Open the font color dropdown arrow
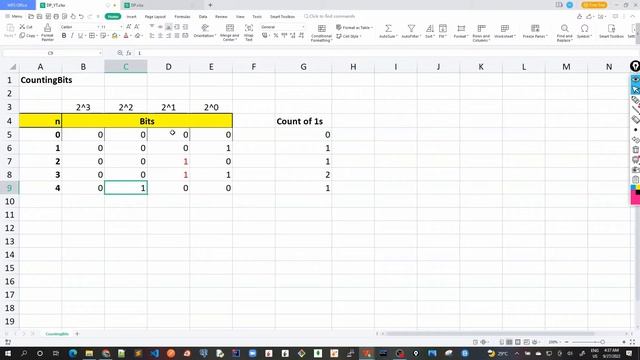Image resolution: width=640 pixels, height=360 pixels. coord(131,36)
